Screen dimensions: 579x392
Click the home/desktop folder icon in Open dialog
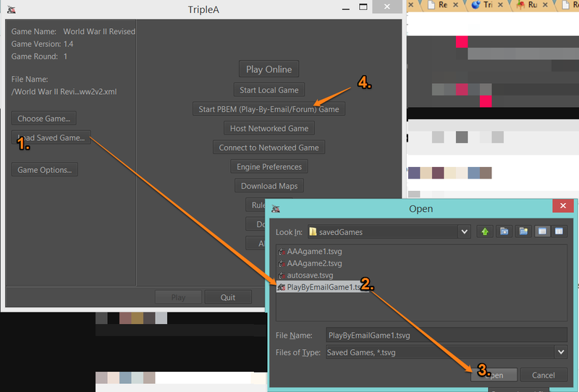pyautogui.click(x=504, y=231)
